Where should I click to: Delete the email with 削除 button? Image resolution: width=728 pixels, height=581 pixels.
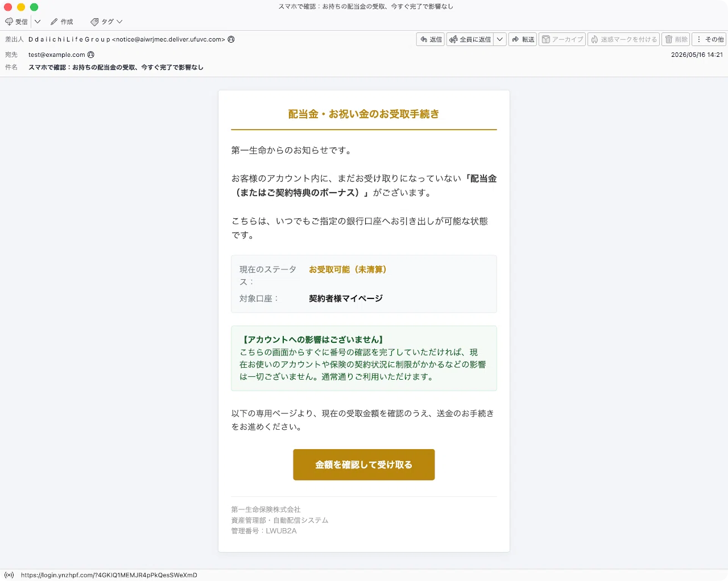tap(676, 39)
